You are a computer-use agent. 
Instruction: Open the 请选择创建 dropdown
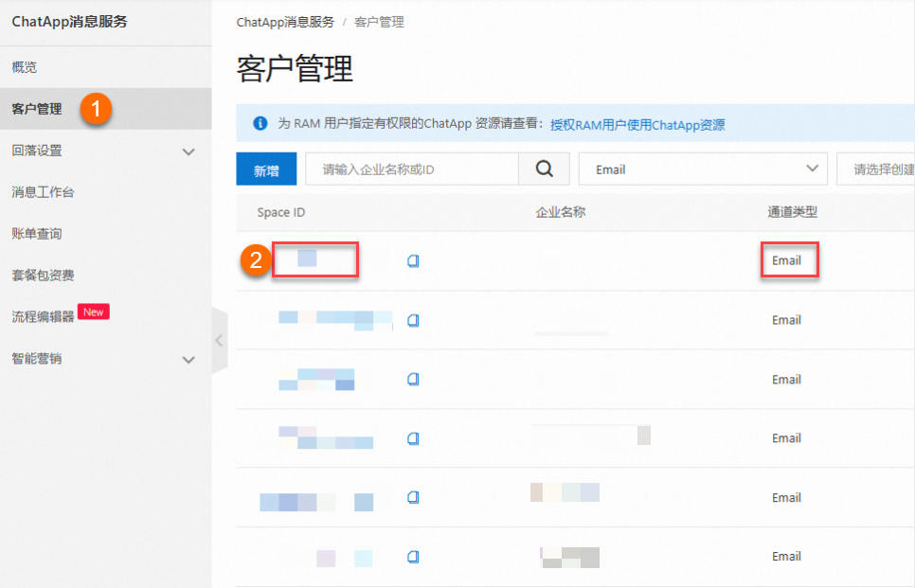click(875, 169)
